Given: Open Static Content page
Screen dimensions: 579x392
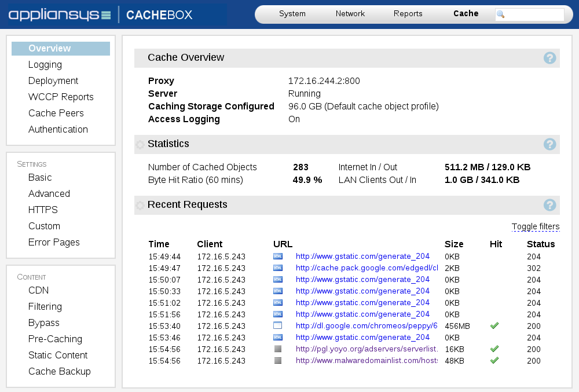Looking at the screenshot, I should (x=57, y=356).
